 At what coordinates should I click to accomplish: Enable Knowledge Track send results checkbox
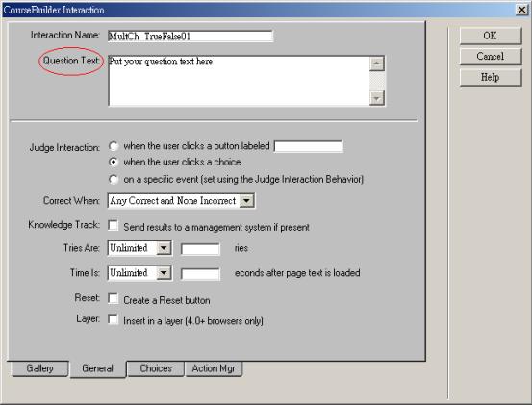coord(113,225)
